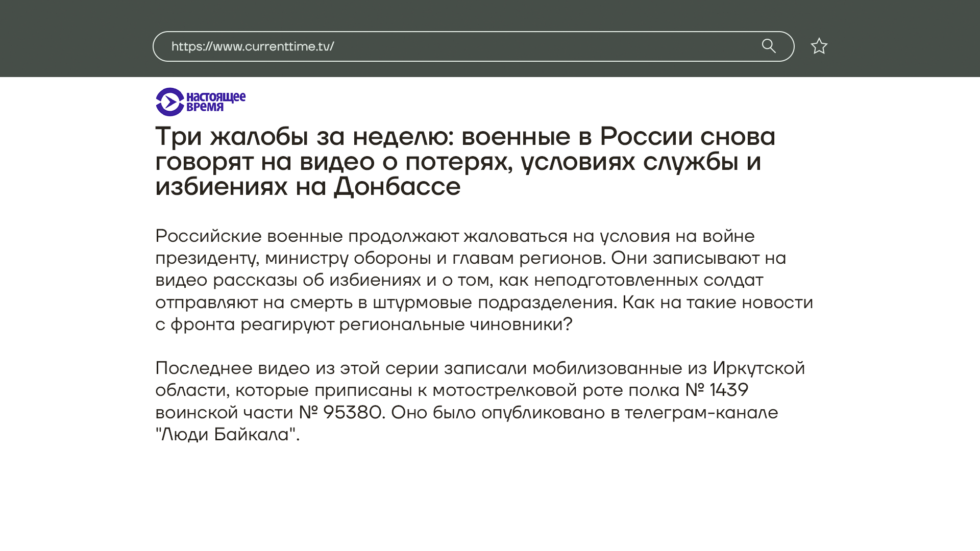Click the 'Люди Байкала' channel name

225,435
